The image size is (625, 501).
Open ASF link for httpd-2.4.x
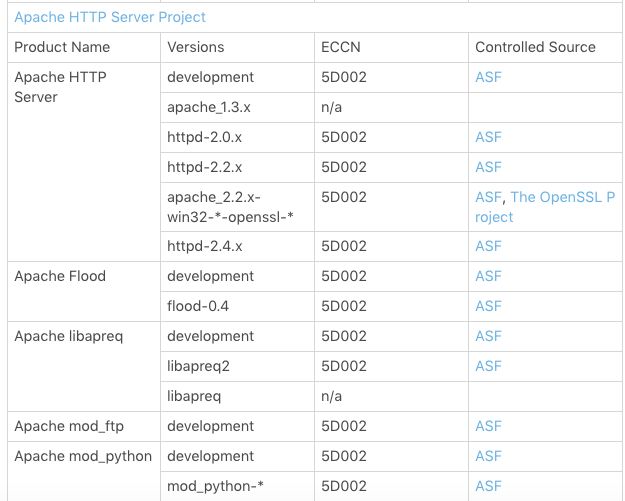point(488,246)
